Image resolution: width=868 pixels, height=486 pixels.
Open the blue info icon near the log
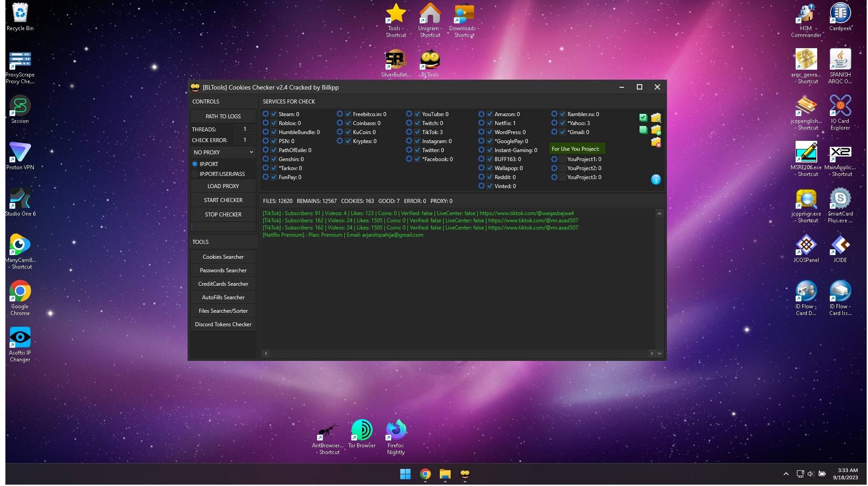(656, 180)
